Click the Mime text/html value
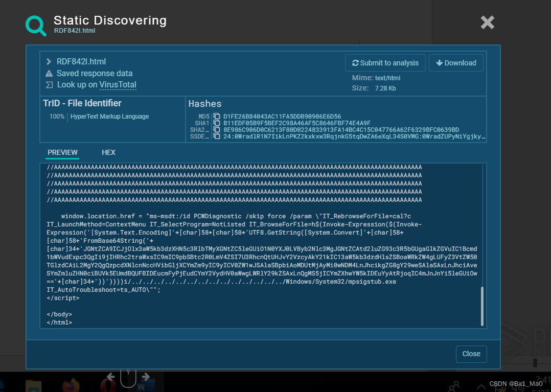551x392 pixels. coord(387,78)
